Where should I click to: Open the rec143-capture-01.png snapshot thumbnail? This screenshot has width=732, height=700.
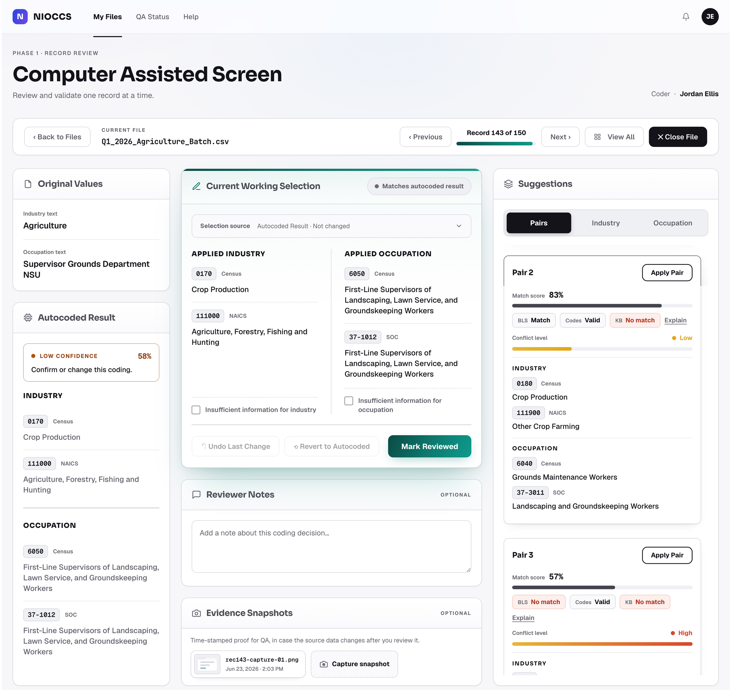(207, 665)
